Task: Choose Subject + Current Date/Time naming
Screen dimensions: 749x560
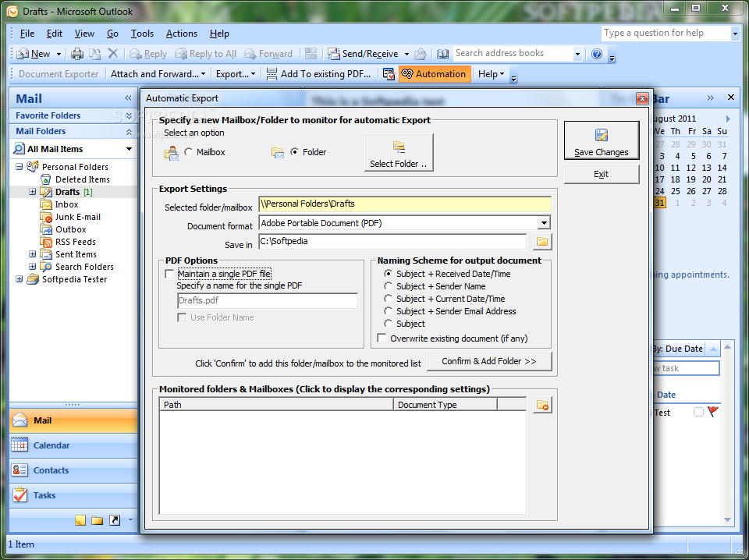Action: tap(389, 299)
